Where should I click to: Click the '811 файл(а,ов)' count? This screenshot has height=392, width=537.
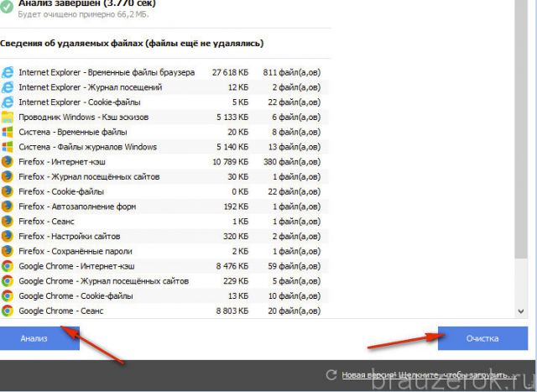point(292,72)
